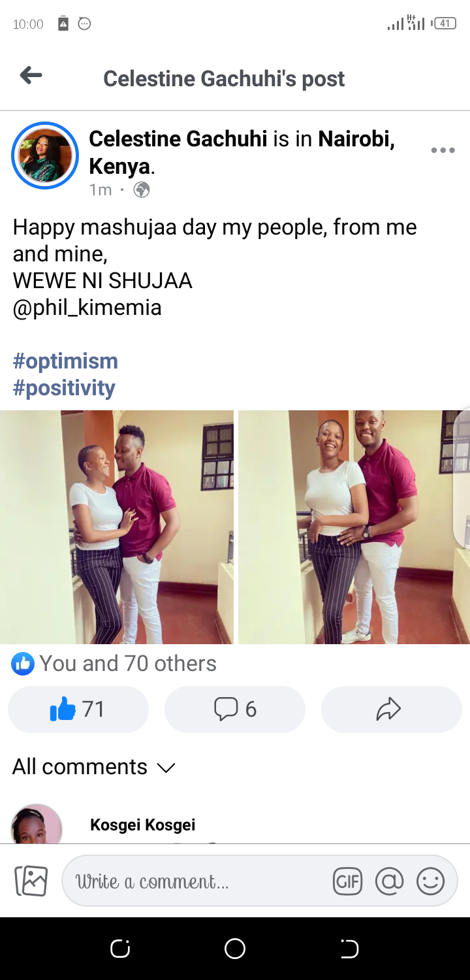Focus the Write a comment field
Viewport: 470px width, 980px height.
[x=196, y=881]
